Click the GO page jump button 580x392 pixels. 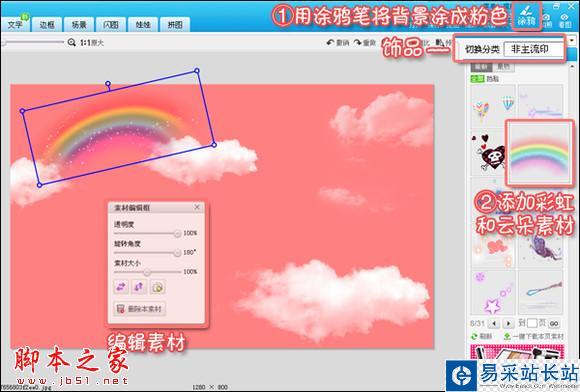click(x=554, y=324)
